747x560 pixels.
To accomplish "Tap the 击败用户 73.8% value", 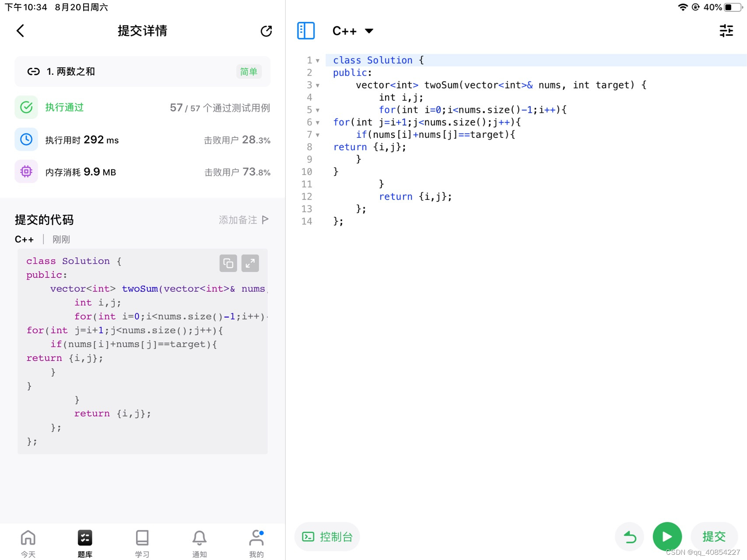I will coord(237,172).
